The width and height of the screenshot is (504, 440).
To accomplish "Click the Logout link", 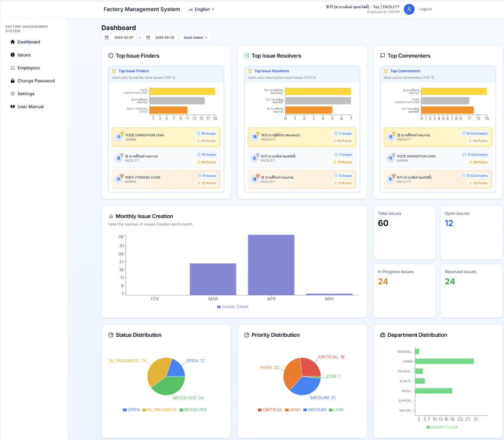I will [x=425, y=10].
